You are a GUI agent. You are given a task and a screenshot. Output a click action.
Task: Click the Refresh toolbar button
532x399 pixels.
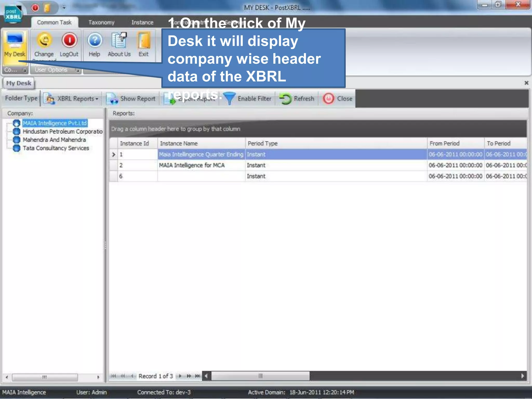pyautogui.click(x=297, y=99)
